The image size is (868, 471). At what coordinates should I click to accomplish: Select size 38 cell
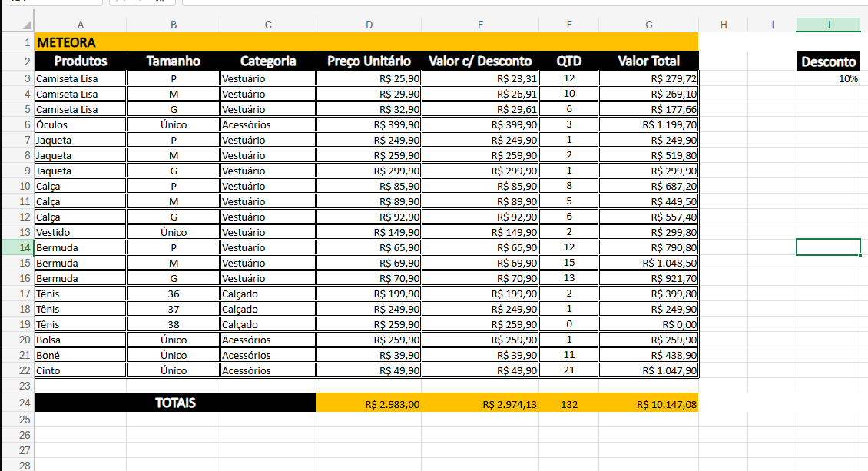point(174,324)
